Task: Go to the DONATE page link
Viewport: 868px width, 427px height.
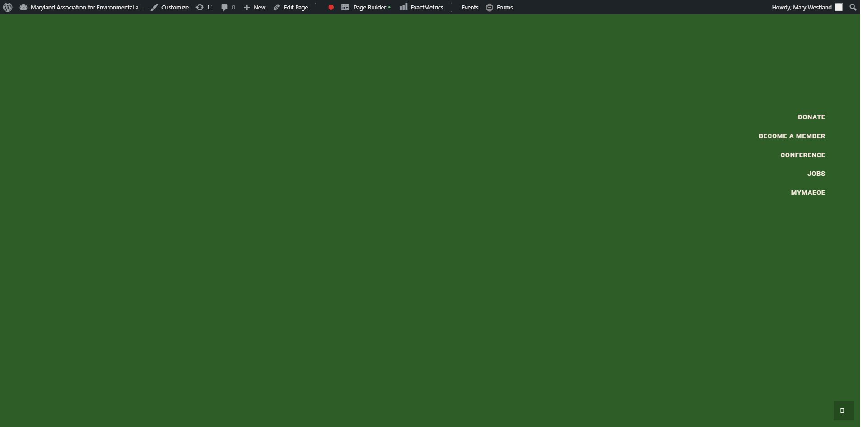Action: pyautogui.click(x=811, y=117)
